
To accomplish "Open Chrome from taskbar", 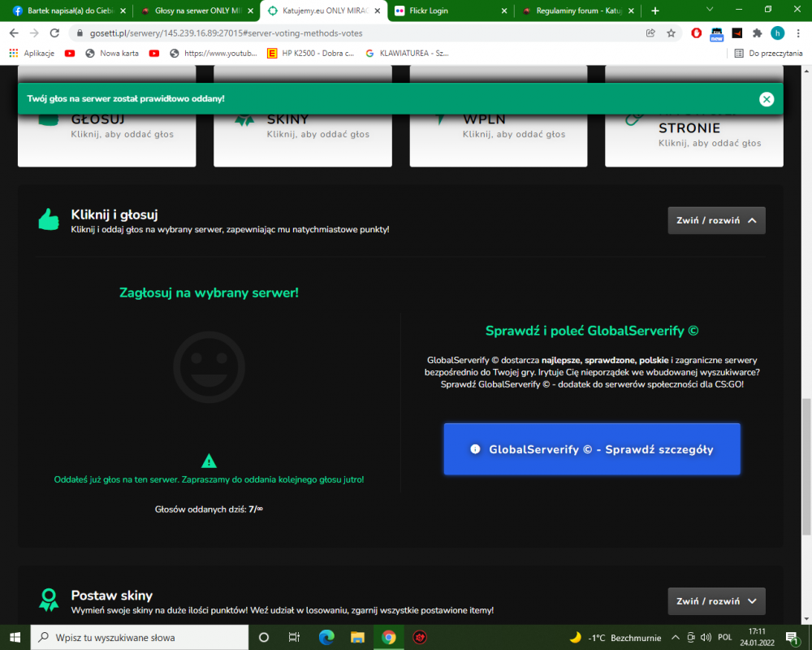I will 388,637.
